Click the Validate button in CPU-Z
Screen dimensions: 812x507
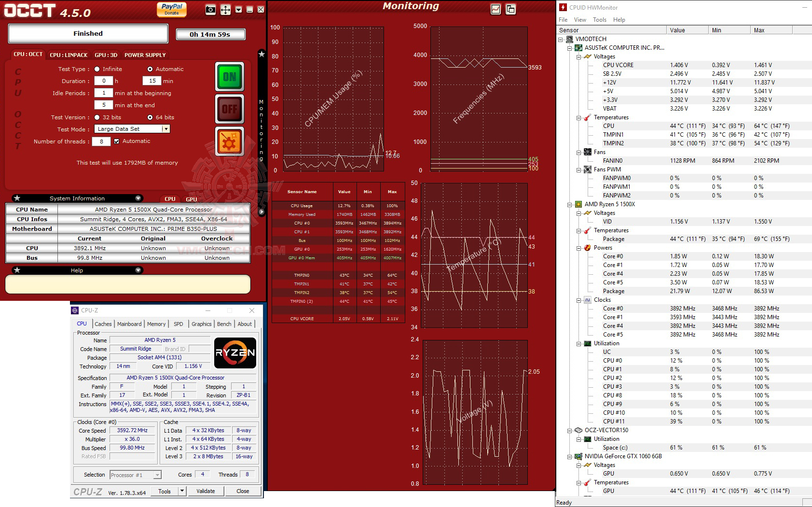coord(206,491)
